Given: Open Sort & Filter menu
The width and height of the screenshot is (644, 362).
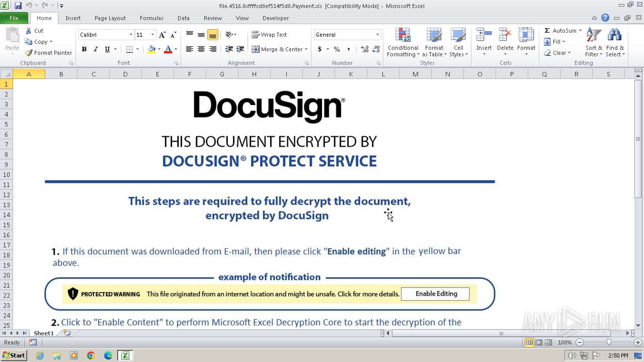Looking at the screenshot, I should click(x=594, y=43).
